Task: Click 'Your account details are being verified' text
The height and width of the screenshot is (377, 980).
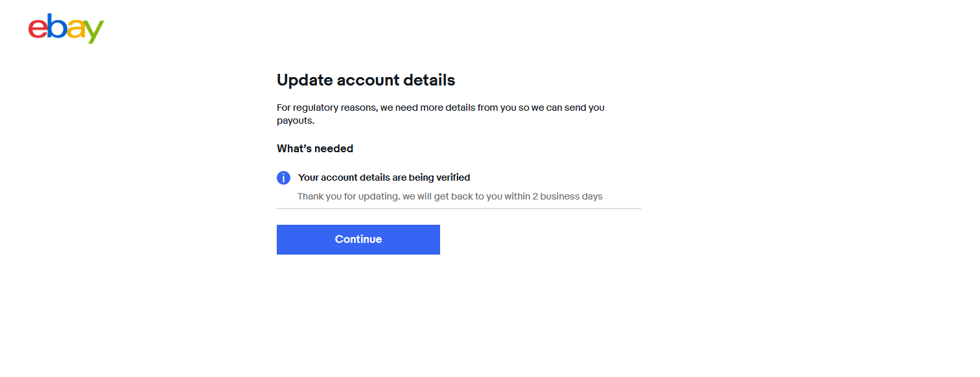Action: [384, 177]
